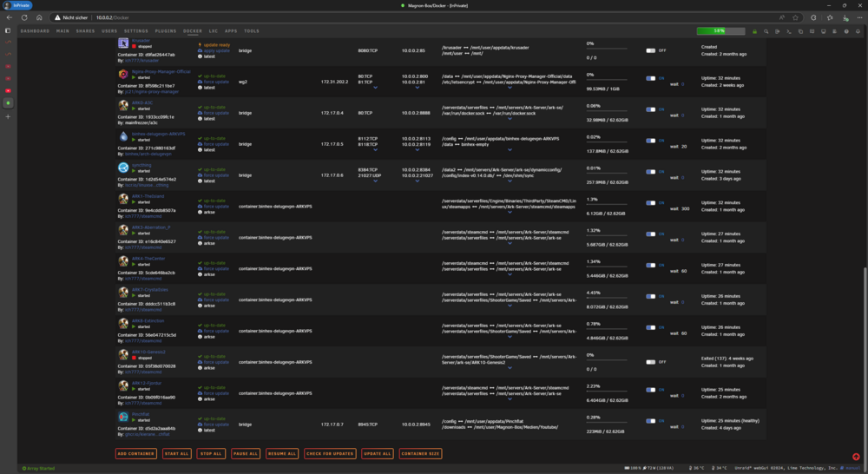
Task: Click the browser refresh icon
Action: click(24, 17)
